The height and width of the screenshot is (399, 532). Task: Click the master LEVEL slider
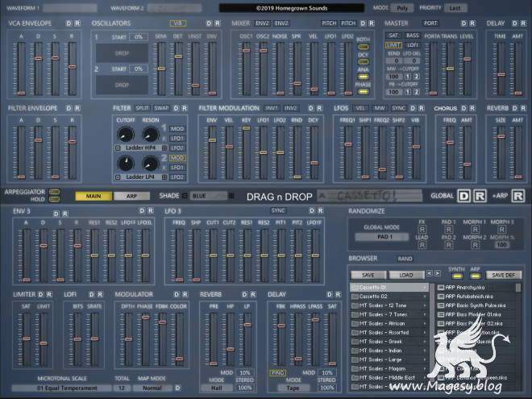(x=468, y=68)
